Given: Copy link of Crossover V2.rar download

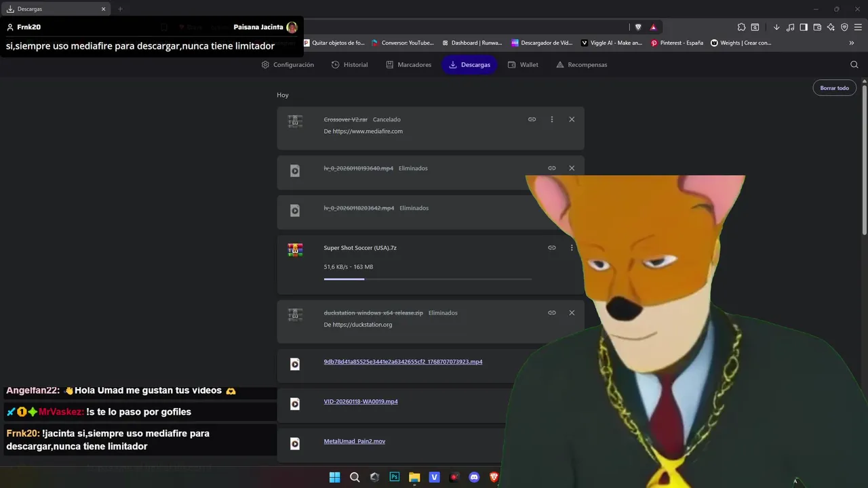Looking at the screenshot, I should click(532, 119).
